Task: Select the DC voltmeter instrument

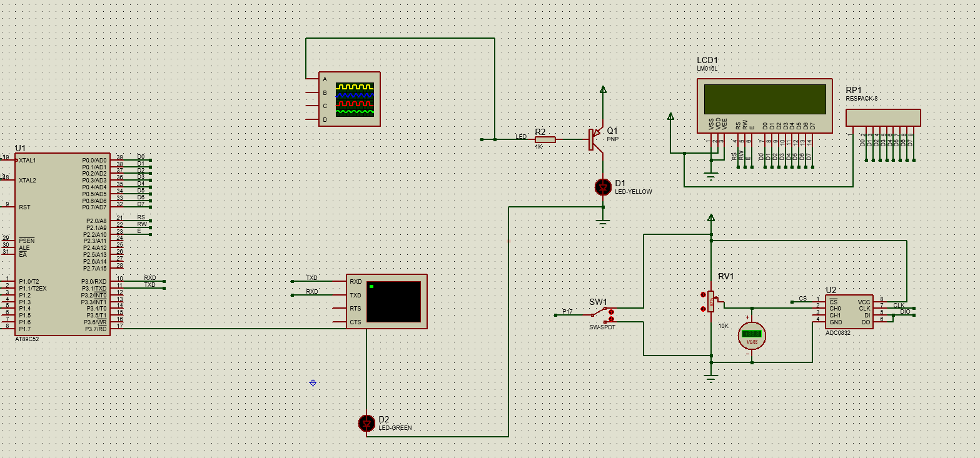Action: pyautogui.click(x=752, y=334)
